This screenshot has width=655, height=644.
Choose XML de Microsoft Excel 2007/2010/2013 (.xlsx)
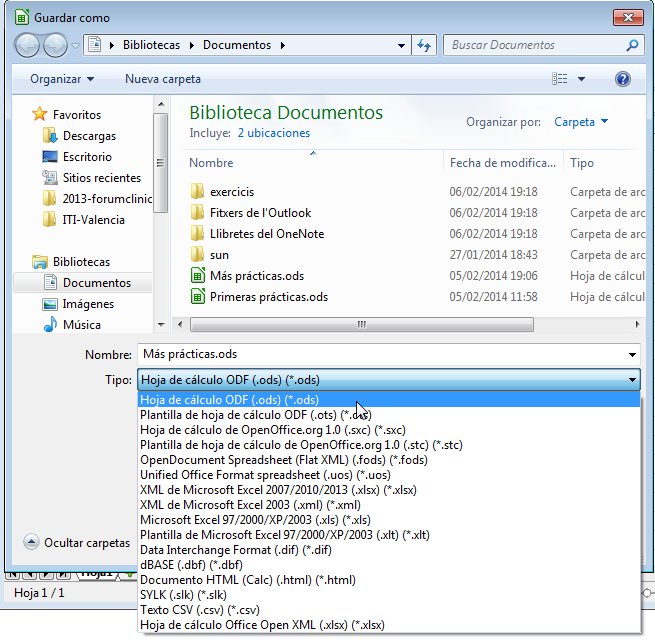click(388, 490)
